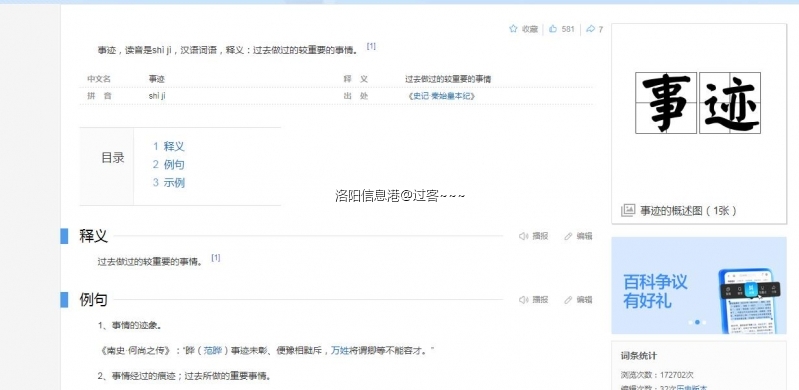
Task: Play audio with 释义 section speaker icon
Action: [x=523, y=236]
